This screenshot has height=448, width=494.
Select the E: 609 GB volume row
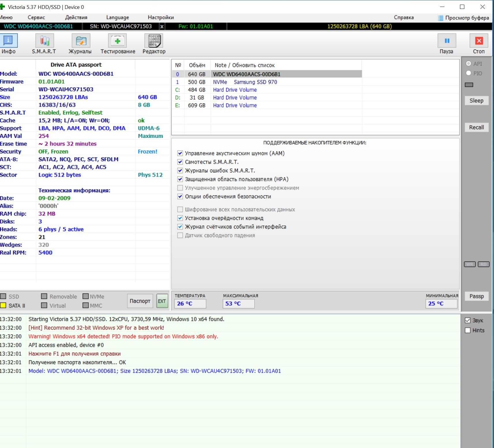coord(267,105)
